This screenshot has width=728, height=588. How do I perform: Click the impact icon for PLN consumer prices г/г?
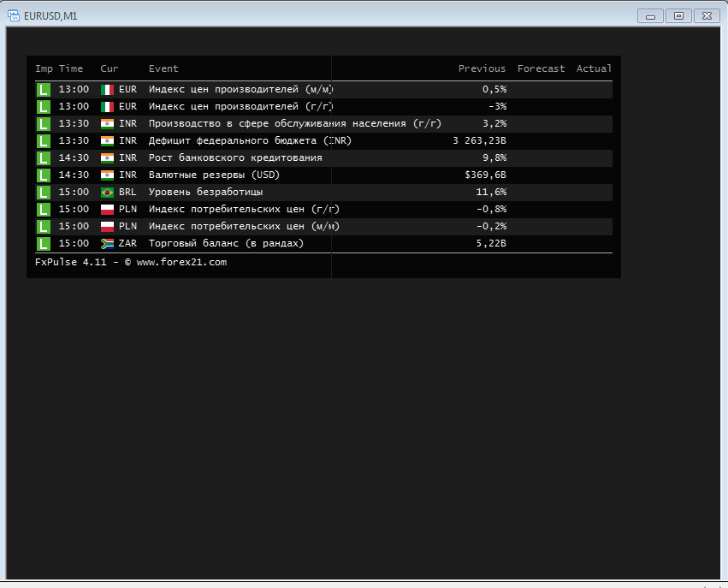click(x=43, y=210)
